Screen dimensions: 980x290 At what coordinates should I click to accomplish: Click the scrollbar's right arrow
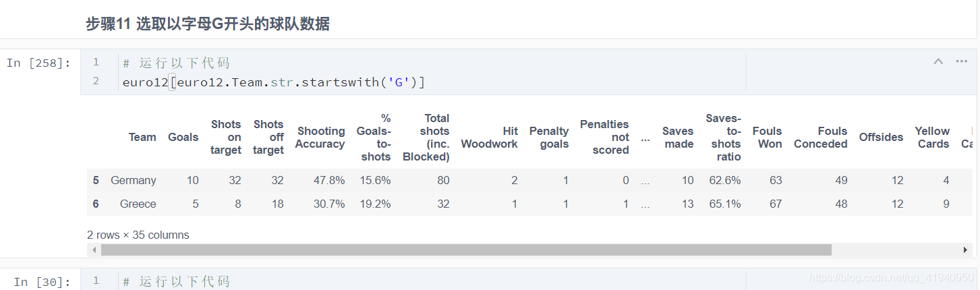pyautogui.click(x=966, y=250)
